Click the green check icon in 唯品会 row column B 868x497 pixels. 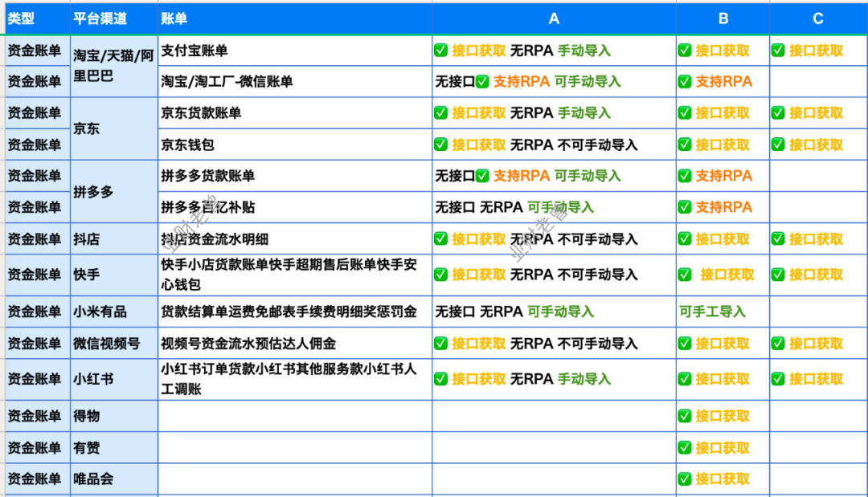[x=685, y=479]
